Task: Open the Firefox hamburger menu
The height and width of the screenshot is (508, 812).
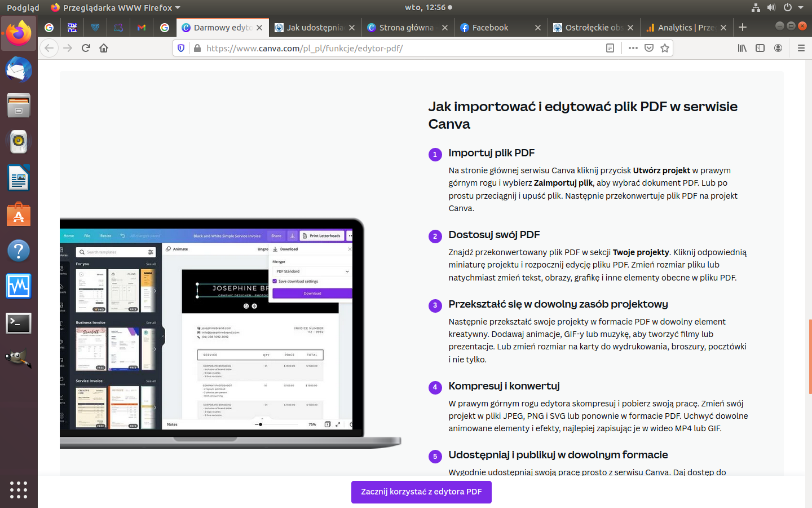Action: click(801, 48)
